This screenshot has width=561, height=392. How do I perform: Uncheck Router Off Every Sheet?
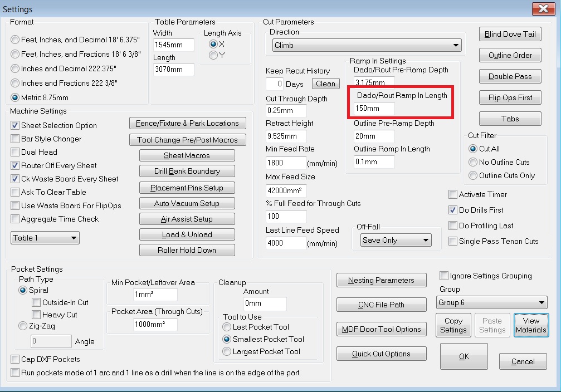click(15, 165)
